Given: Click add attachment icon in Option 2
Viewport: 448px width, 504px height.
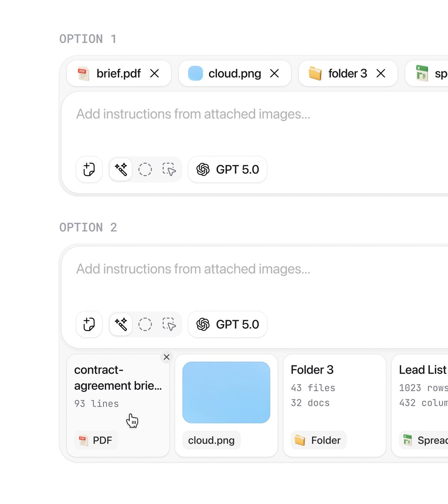Looking at the screenshot, I should (89, 325).
